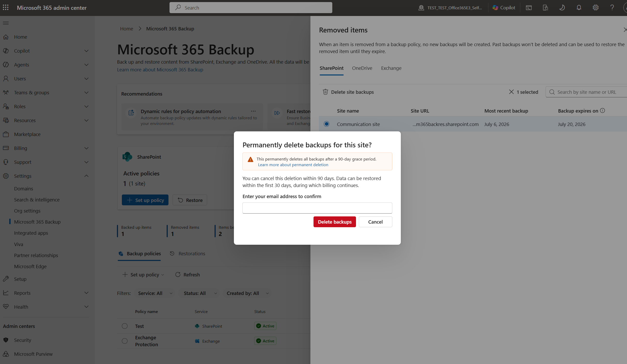Viewport: 627px width, 364px height.
Task: Click the Home breadcrumb link
Action: (126, 29)
